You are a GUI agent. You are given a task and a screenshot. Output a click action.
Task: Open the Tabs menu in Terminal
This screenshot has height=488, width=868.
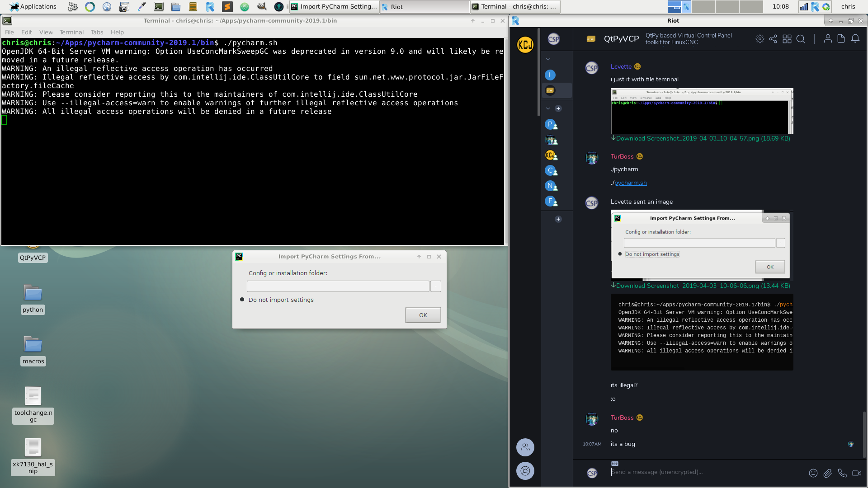[97, 32]
